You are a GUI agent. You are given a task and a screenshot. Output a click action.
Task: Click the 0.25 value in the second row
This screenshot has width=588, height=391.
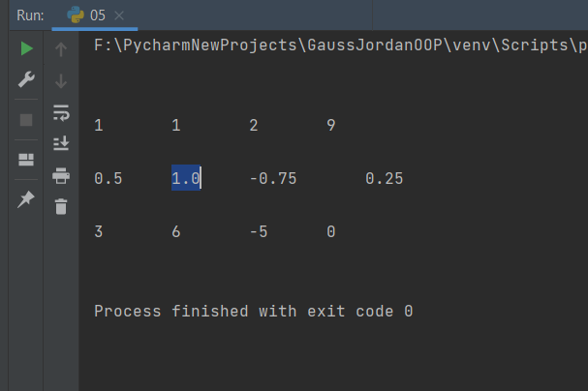coord(385,179)
